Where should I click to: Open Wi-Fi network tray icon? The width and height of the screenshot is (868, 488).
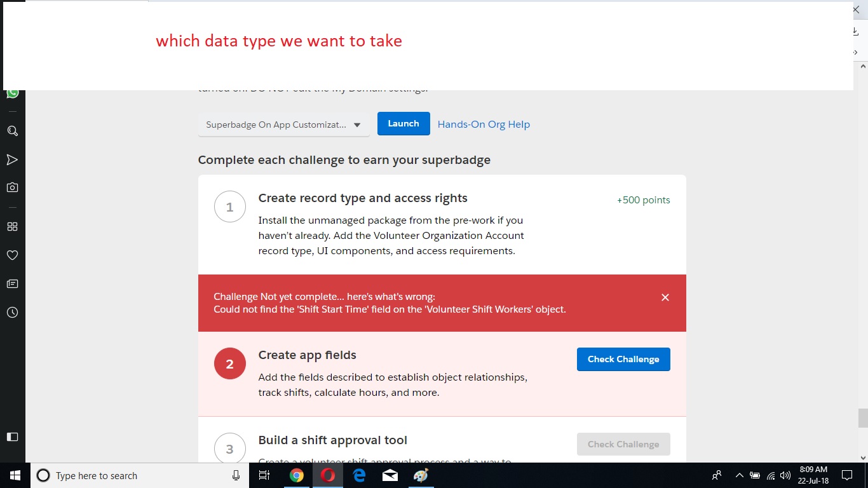(x=770, y=475)
